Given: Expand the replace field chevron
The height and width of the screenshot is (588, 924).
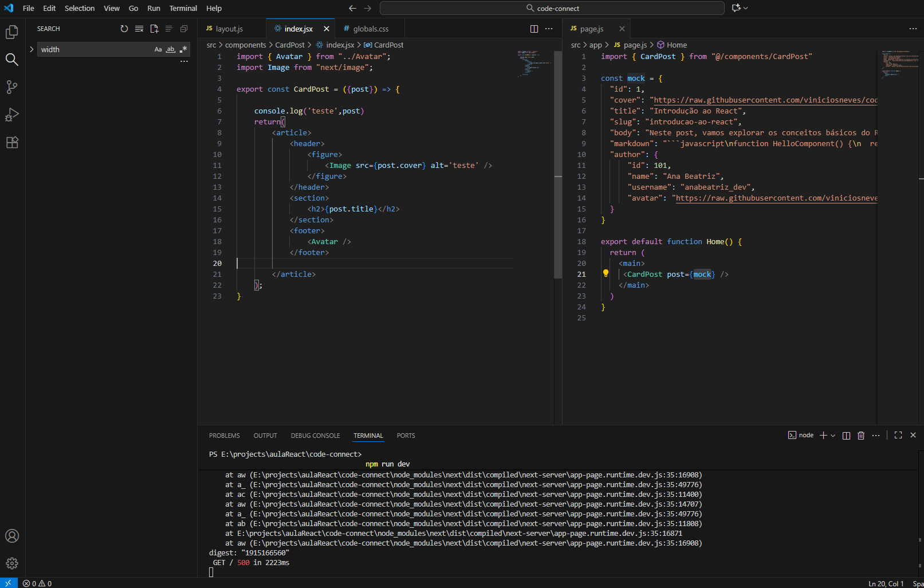Looking at the screenshot, I should click(32, 49).
